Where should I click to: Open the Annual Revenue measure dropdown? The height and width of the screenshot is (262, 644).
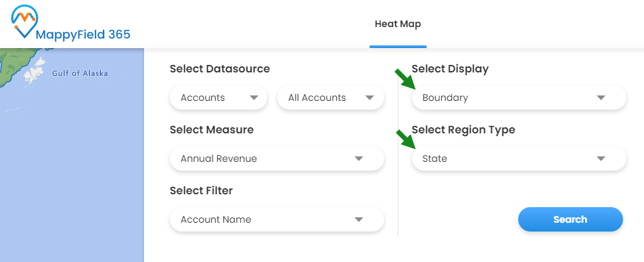277,159
